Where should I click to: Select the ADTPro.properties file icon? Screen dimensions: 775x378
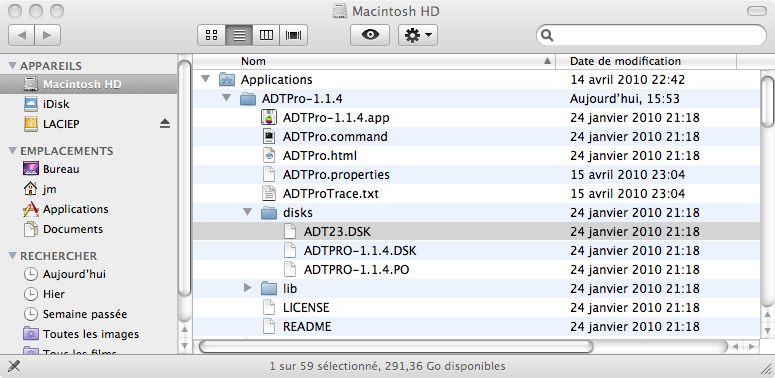(268, 174)
